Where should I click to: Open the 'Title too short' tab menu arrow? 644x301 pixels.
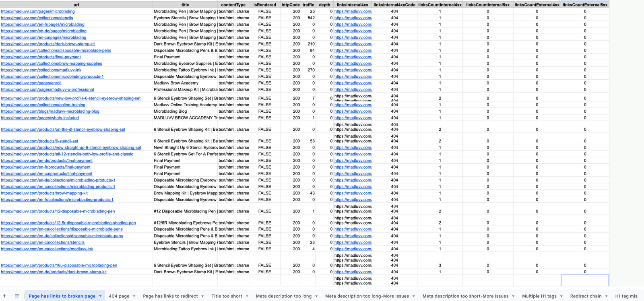coord(247,296)
